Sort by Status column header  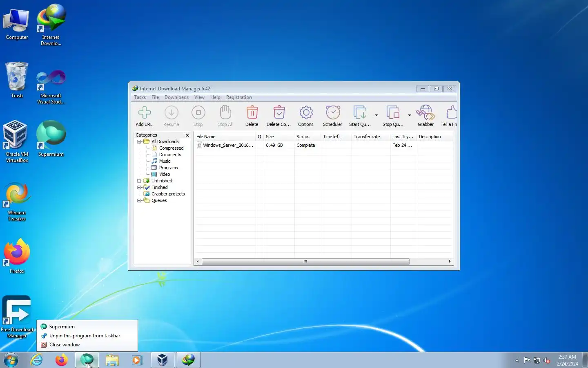(307, 137)
